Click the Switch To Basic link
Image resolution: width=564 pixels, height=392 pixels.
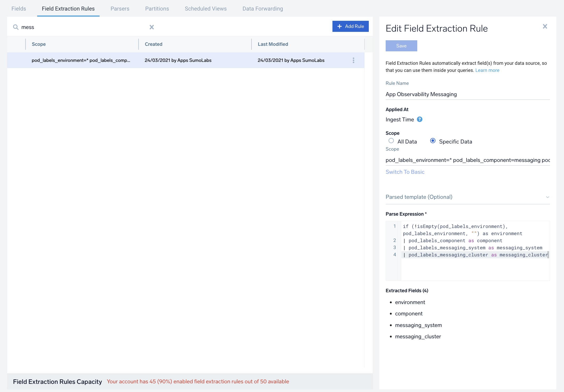[405, 171]
